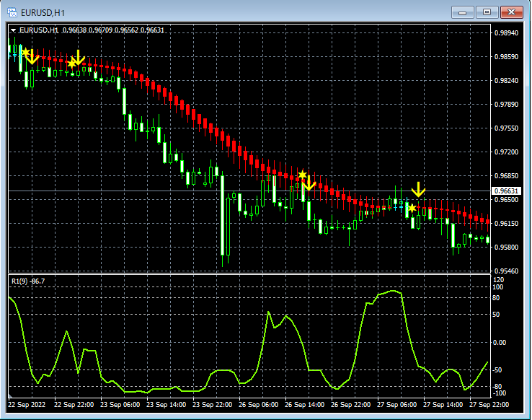Click the green R1 indicator peak near 100

tap(393, 291)
